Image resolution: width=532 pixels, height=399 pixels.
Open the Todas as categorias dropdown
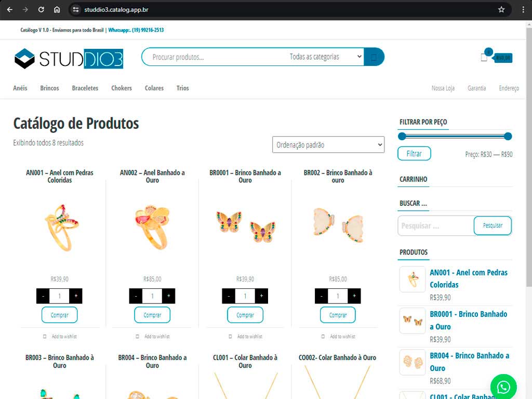coord(325,57)
